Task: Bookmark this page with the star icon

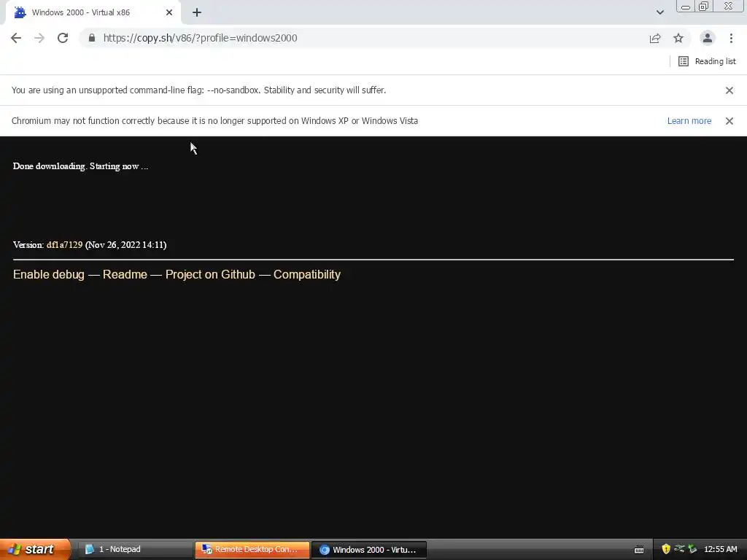Action: [678, 38]
